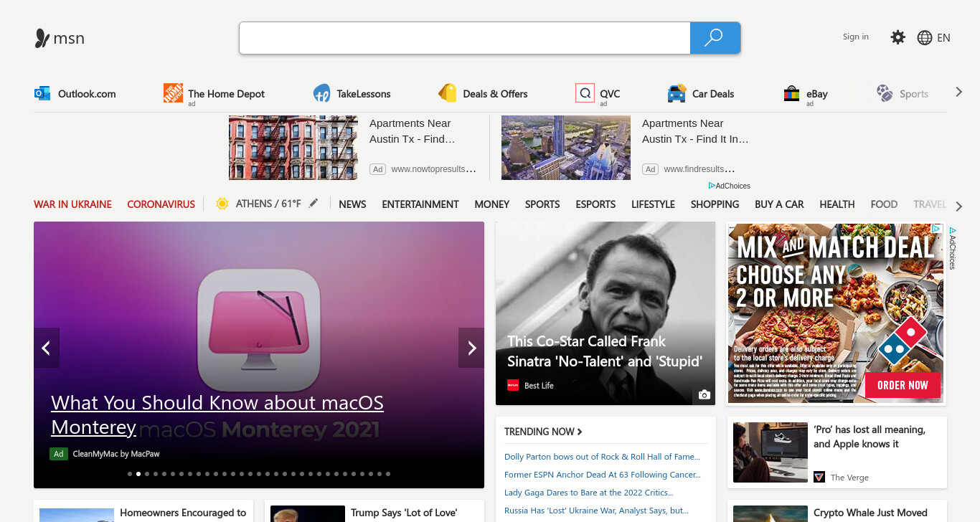Viewport: 980px width, 522px height.
Task: Select the News menu item
Action: click(x=352, y=204)
